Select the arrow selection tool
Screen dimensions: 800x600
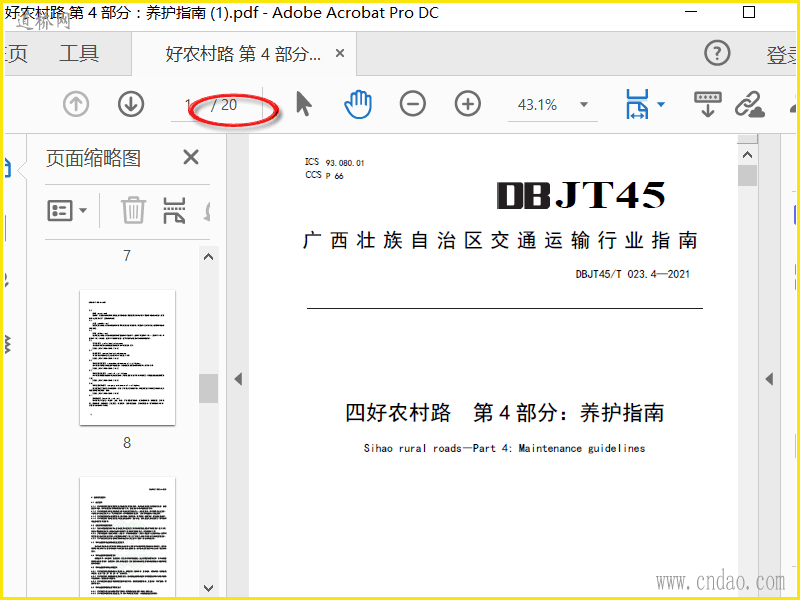tap(304, 104)
